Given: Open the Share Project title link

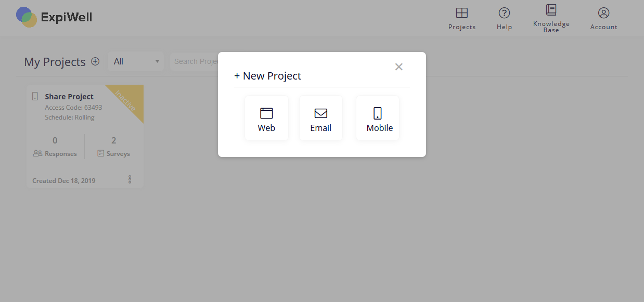Looking at the screenshot, I should (x=69, y=97).
